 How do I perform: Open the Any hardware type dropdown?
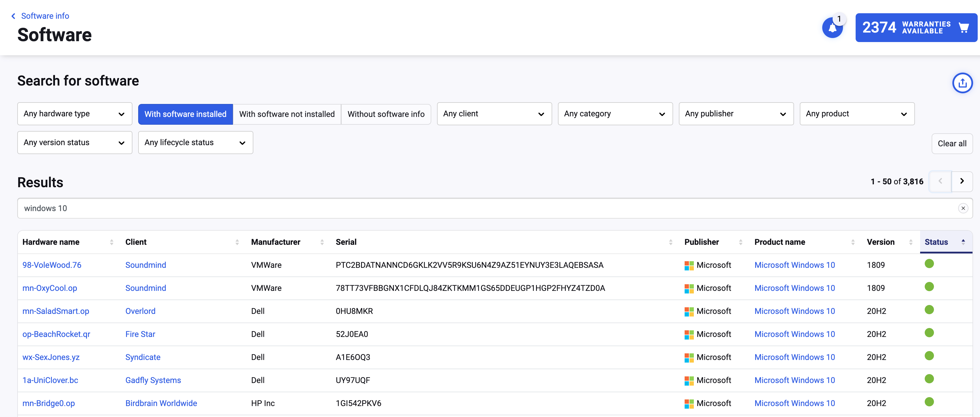pyautogui.click(x=75, y=114)
